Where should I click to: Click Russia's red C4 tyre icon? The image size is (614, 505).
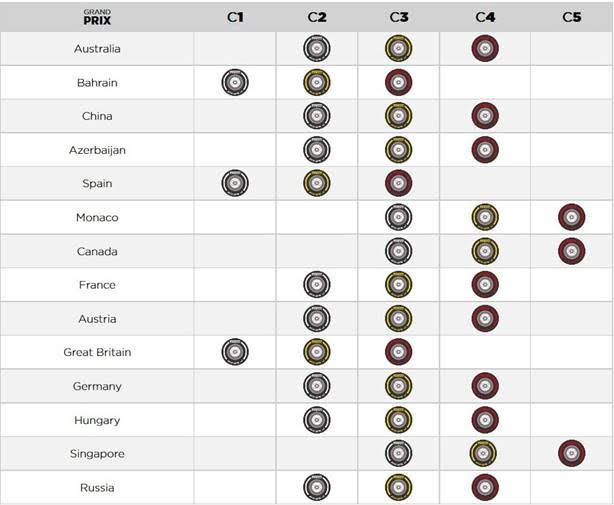coord(485,488)
